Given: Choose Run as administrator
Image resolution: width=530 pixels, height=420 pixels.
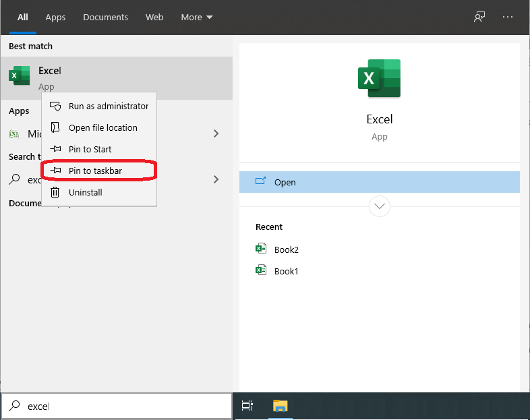Looking at the screenshot, I should 99,106.
